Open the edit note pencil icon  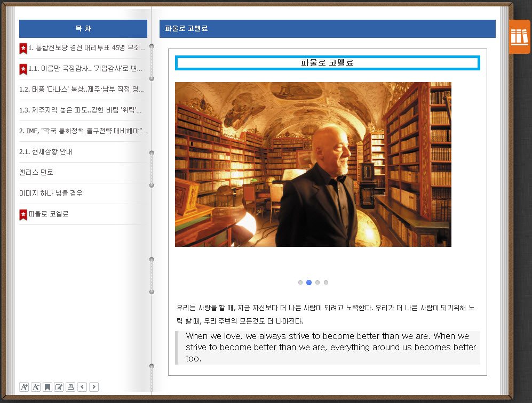coord(59,386)
